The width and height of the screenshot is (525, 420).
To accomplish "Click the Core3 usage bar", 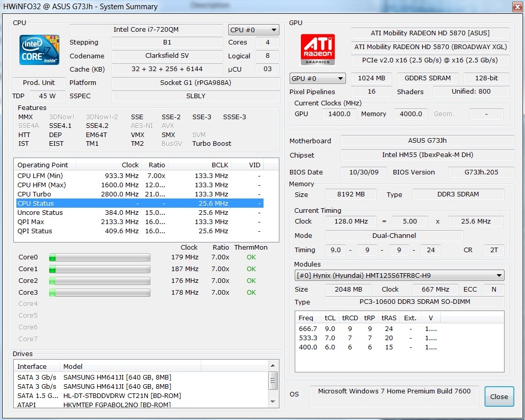I will [x=99, y=293].
